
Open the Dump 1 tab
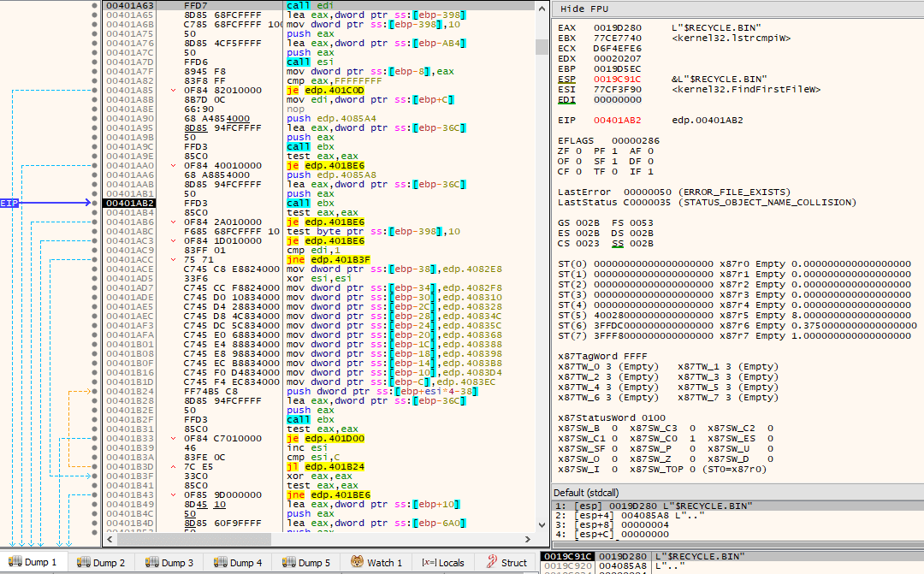click(33, 562)
